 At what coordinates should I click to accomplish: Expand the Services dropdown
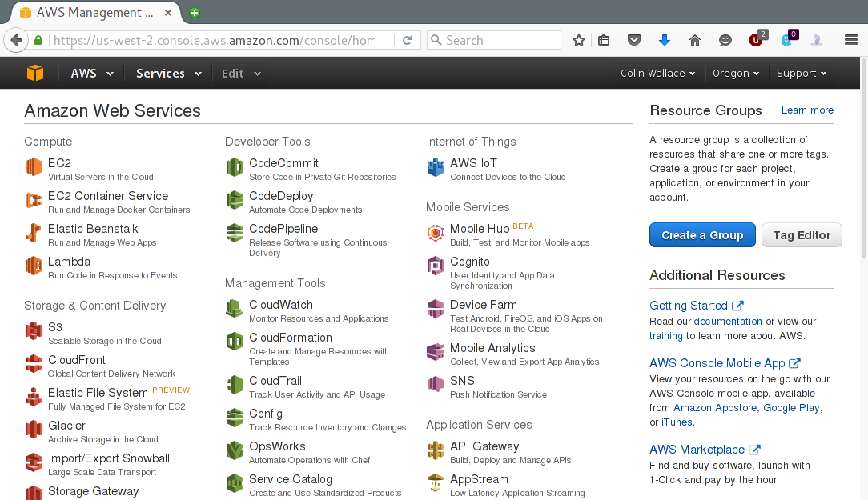click(169, 74)
